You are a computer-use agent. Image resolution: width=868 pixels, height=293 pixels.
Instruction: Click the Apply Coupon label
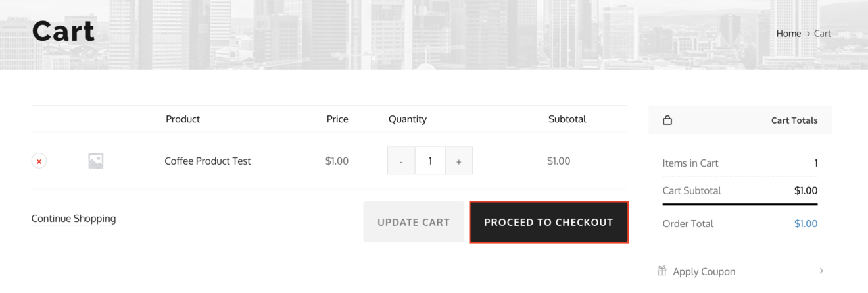pyautogui.click(x=704, y=271)
